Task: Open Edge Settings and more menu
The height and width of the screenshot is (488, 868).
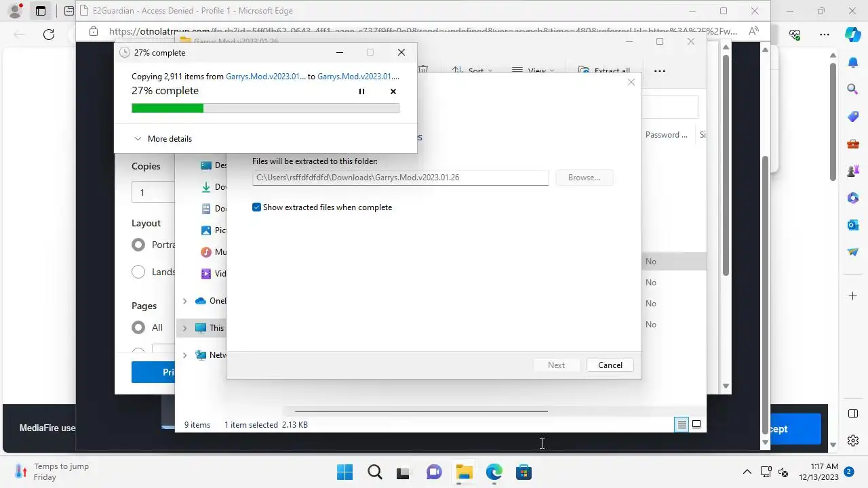Action: click(x=825, y=35)
